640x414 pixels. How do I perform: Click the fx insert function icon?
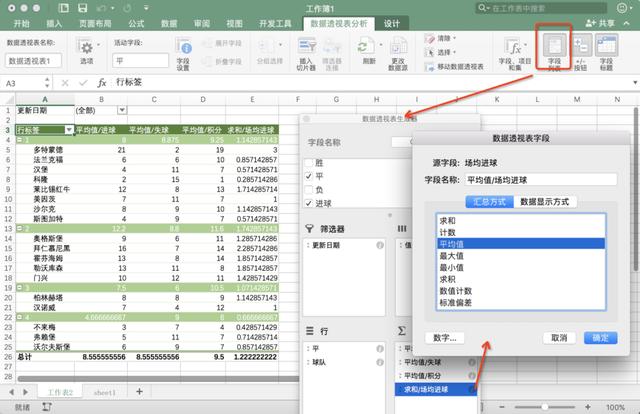(x=102, y=83)
